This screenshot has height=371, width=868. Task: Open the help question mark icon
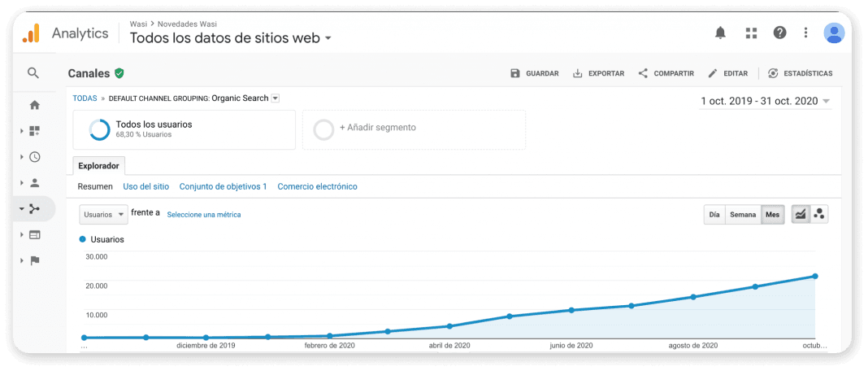(x=780, y=33)
